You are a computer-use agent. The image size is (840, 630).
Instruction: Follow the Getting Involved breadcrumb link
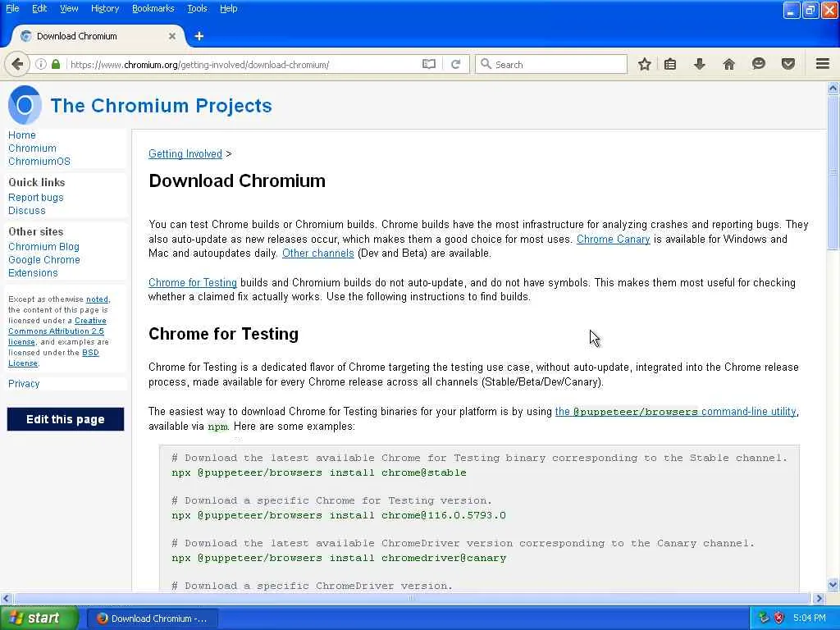click(185, 153)
